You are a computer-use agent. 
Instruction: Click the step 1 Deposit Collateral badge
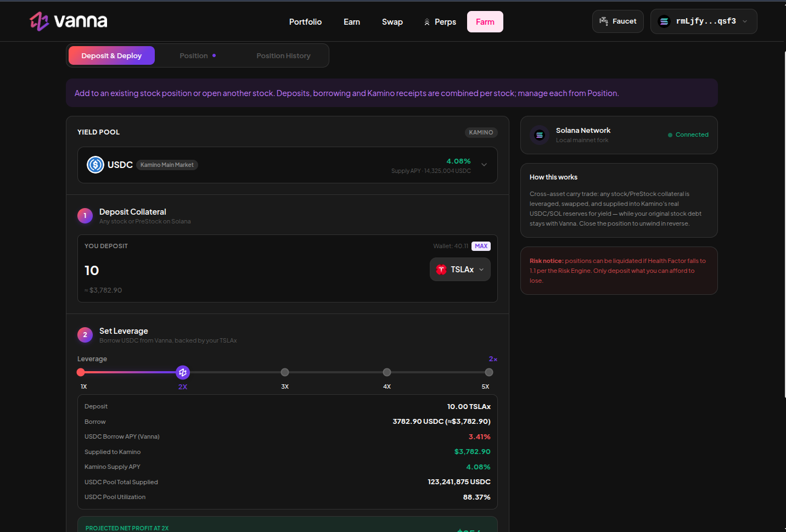85,216
